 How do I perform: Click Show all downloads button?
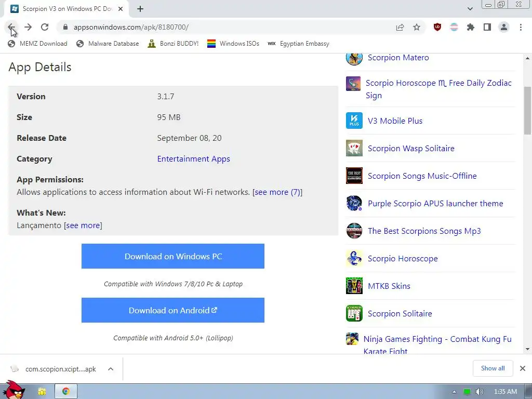493,368
